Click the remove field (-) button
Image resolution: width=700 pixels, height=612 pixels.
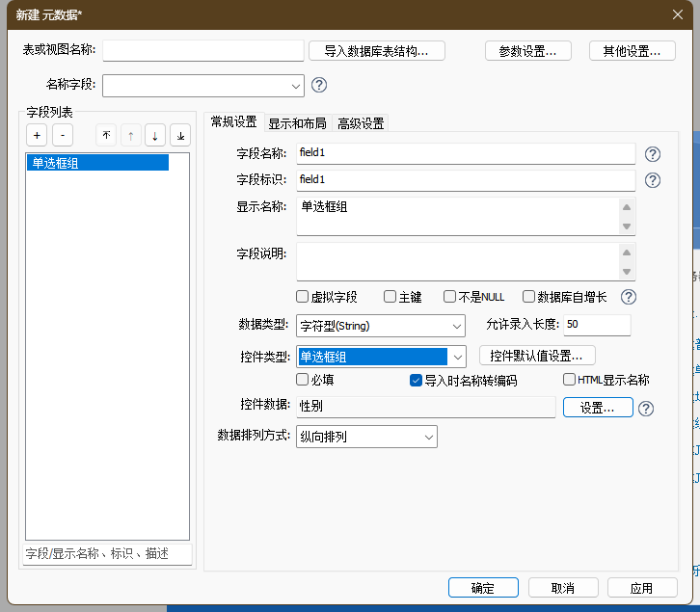coord(62,136)
